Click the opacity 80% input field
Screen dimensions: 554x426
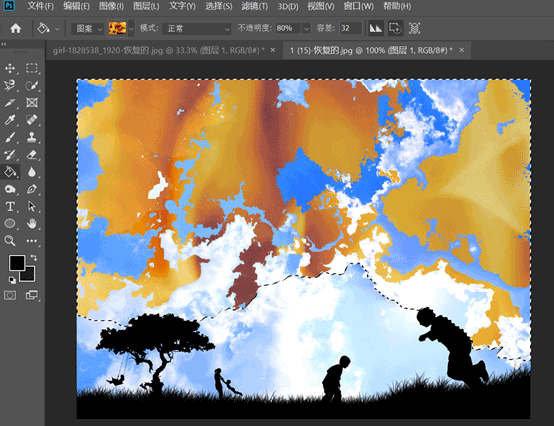pos(288,29)
